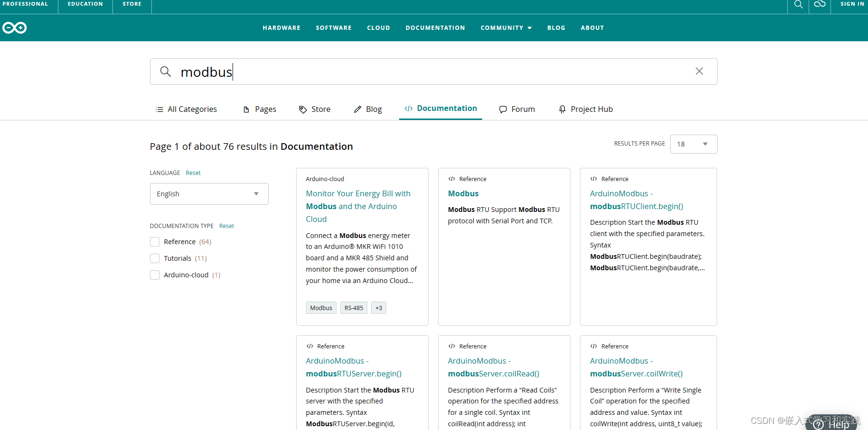Image resolution: width=868 pixels, height=430 pixels.
Task: Show the +3 additional tags
Action: (379, 308)
